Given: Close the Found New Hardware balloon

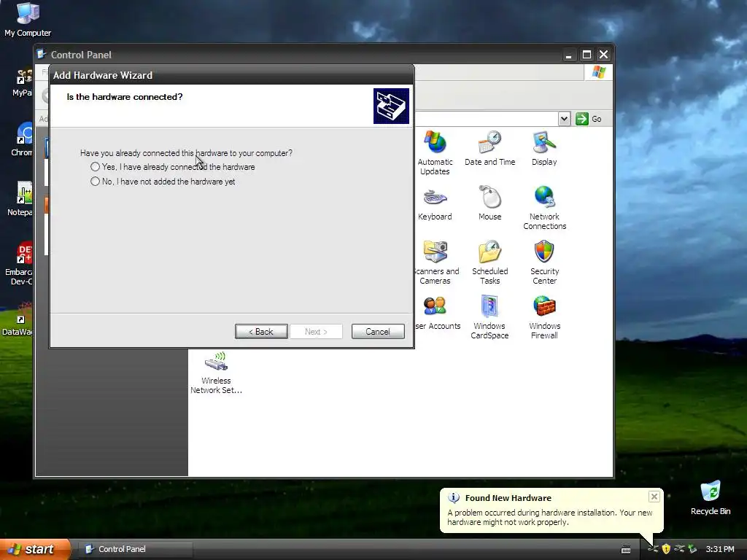Looking at the screenshot, I should [654, 497].
